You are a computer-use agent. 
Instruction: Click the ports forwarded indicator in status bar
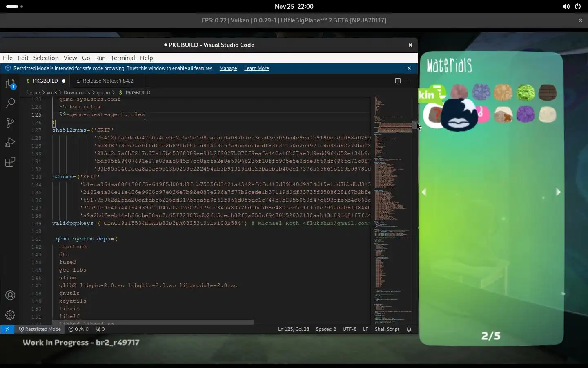coord(100,329)
